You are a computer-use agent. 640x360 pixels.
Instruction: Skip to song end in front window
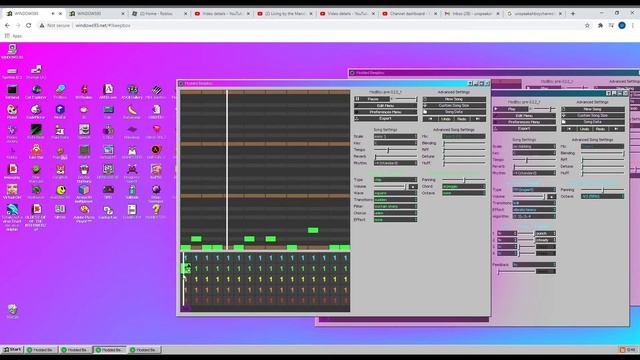click(478, 119)
